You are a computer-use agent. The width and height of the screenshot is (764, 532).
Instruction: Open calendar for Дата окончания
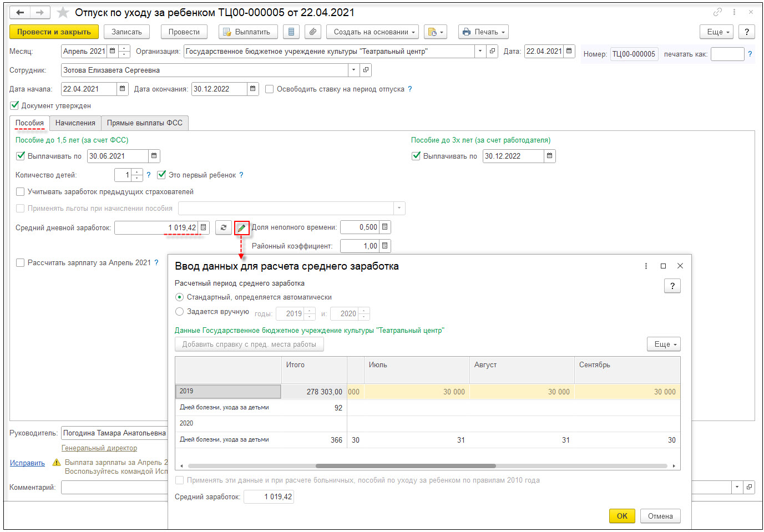click(253, 89)
